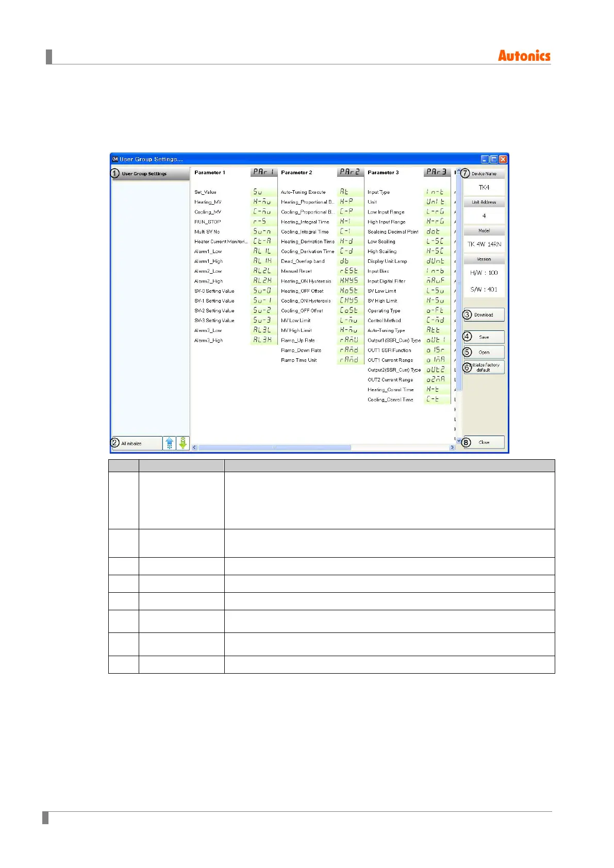Screen dimensions: 614x868
Task: Select the Alarm1_High parameter
Action: [x=208, y=261]
